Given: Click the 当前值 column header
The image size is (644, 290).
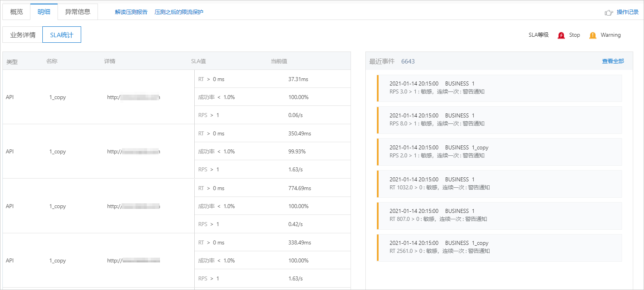Looking at the screenshot, I should click(279, 61).
